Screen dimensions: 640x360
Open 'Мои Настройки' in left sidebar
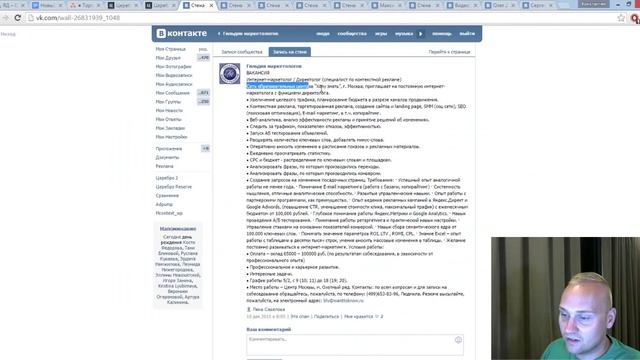tap(171, 137)
